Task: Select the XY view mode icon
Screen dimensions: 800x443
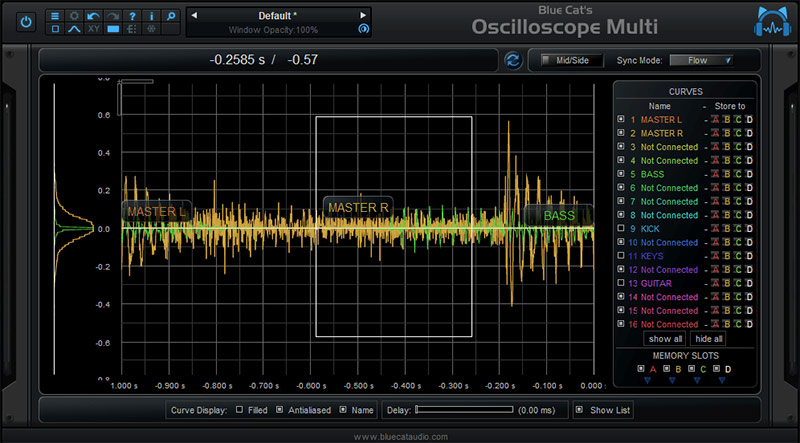Action: coord(93,30)
